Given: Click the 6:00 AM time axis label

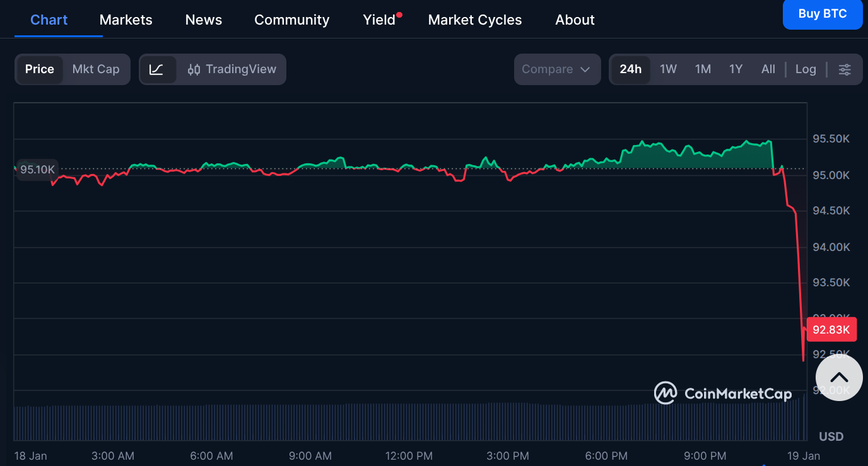Looking at the screenshot, I should (x=212, y=456).
